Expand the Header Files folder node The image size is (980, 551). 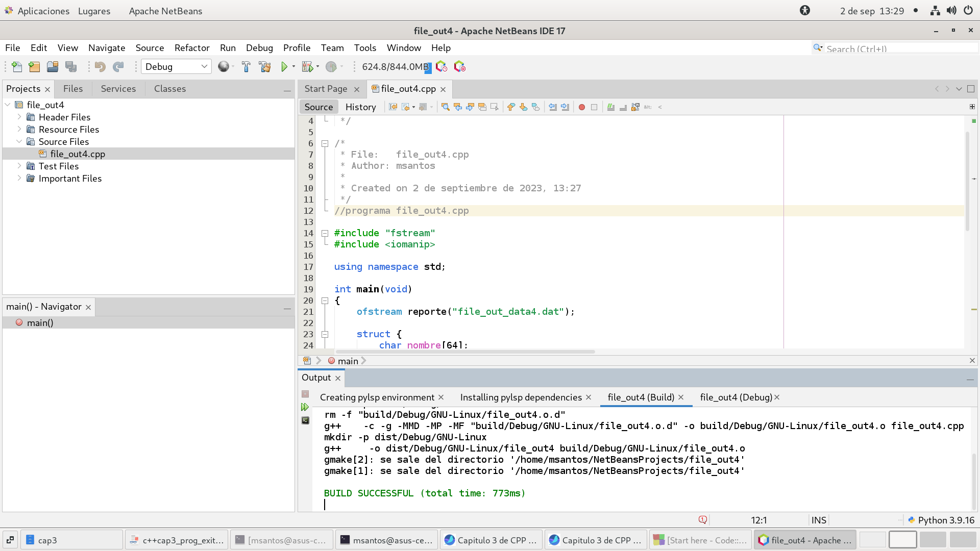[19, 117]
